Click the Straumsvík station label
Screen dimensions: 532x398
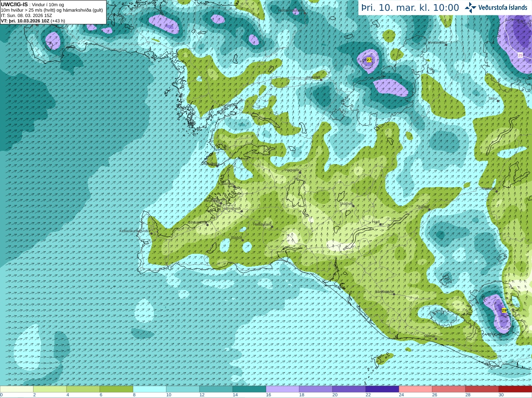point(197,222)
